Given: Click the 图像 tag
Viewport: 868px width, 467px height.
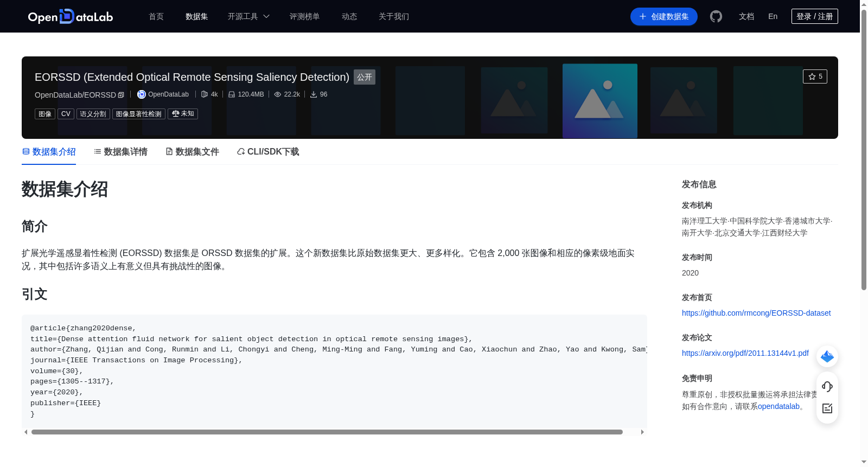Looking at the screenshot, I should [45, 114].
